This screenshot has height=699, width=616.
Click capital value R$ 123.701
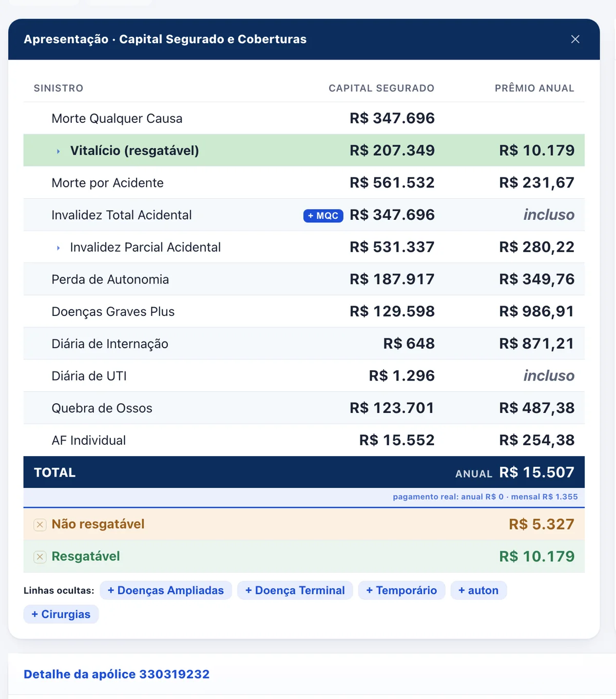392,408
